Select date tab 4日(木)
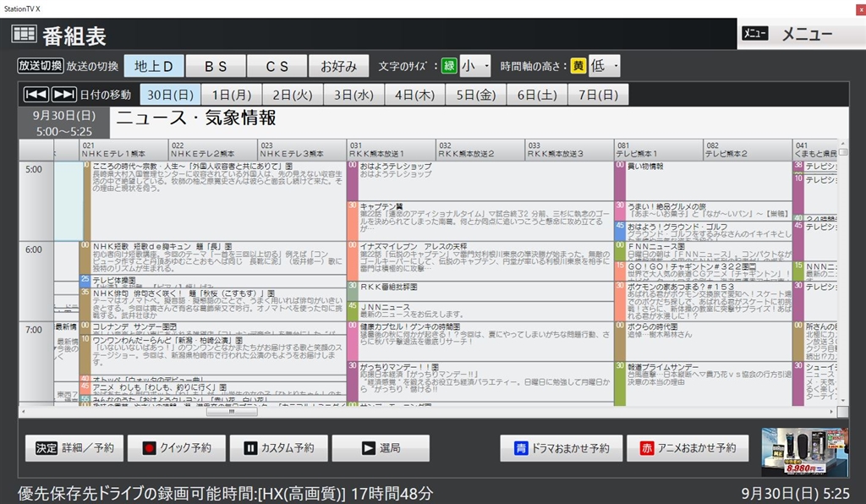The height and width of the screenshot is (504, 866). tap(414, 95)
